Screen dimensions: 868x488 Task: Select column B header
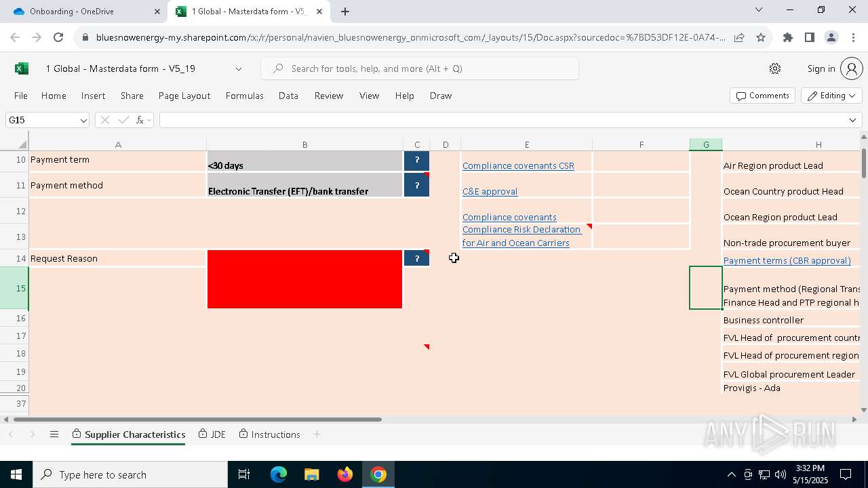tap(304, 144)
